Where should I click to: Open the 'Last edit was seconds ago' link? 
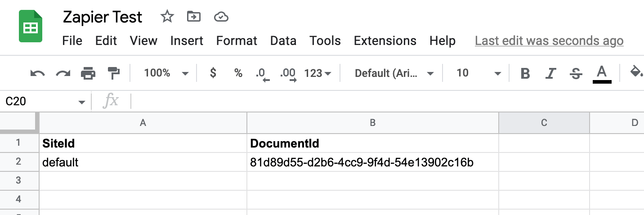(x=549, y=41)
